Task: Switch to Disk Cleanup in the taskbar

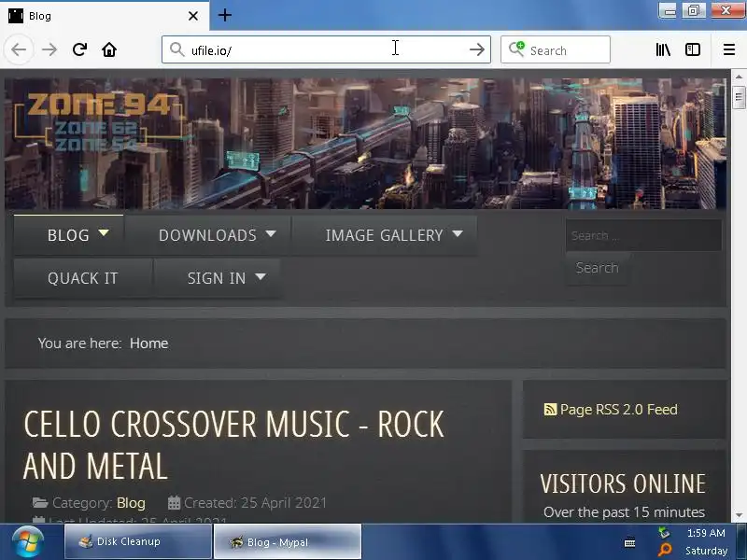Action: 138,541
